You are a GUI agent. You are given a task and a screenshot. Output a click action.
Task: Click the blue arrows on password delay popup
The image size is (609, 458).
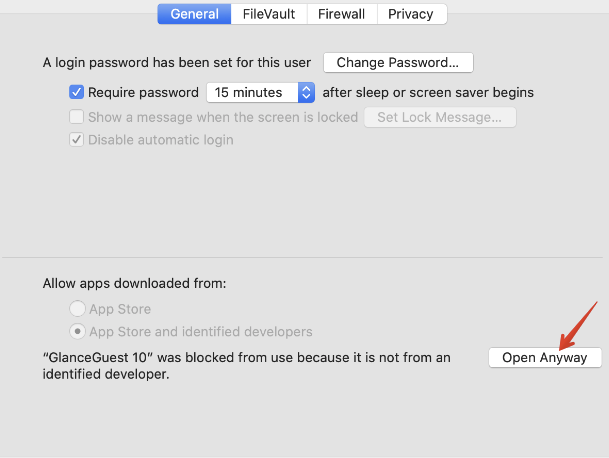click(x=306, y=92)
